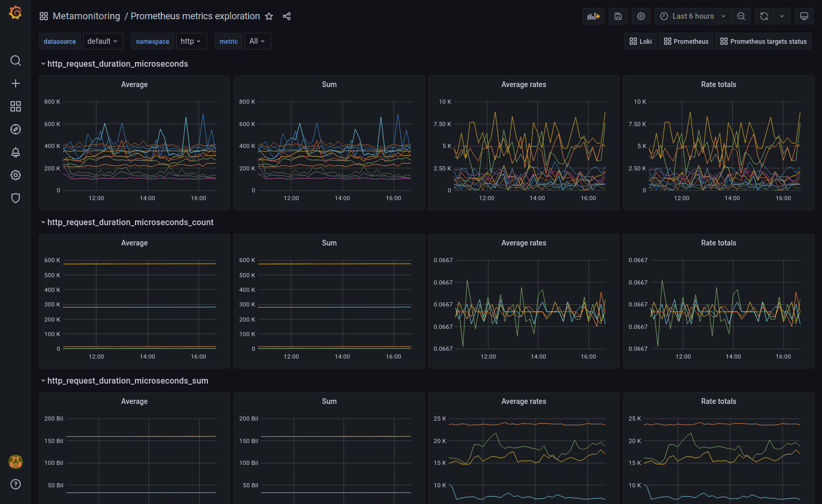Open the metric All dropdown
The image size is (822, 504).
click(257, 41)
